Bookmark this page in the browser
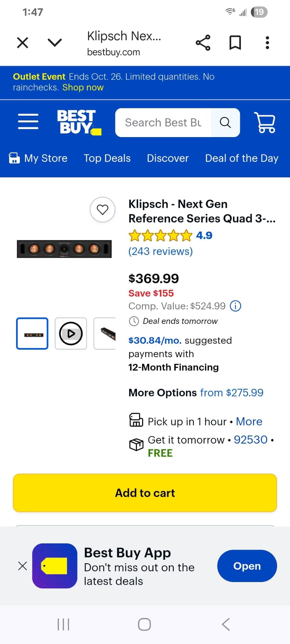 click(x=235, y=42)
